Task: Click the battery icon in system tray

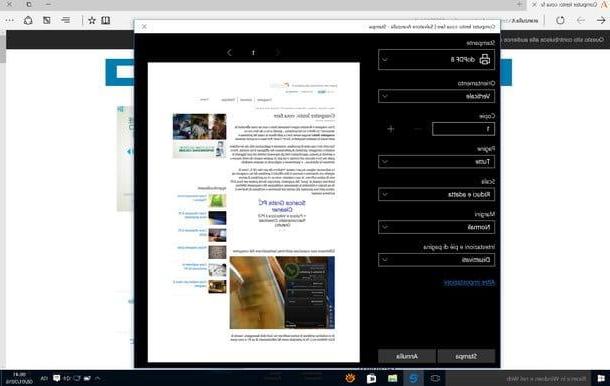Action: 87,378
